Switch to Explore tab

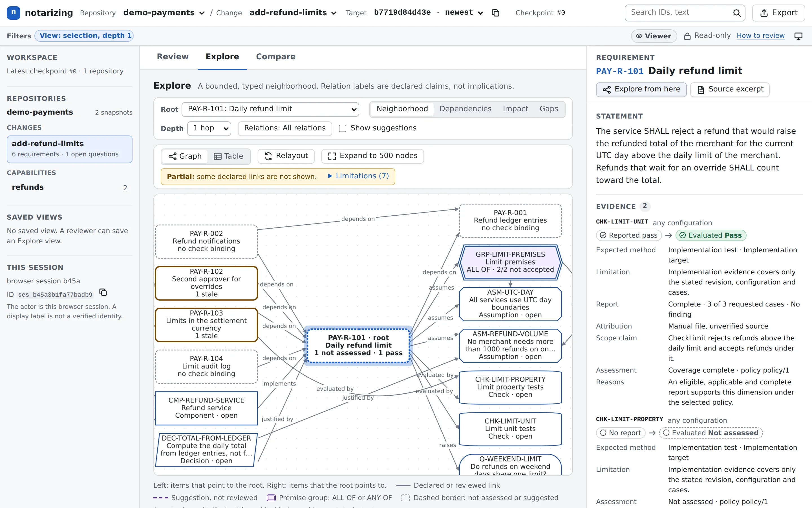click(x=222, y=57)
